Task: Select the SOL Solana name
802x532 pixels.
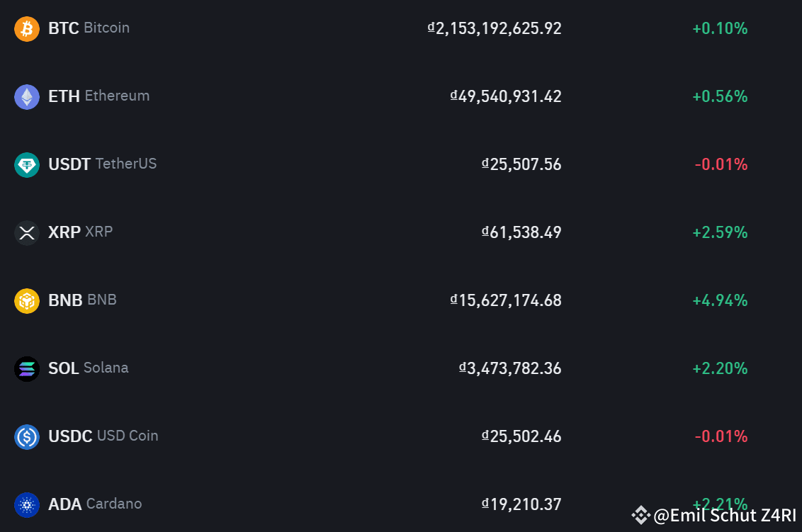Action: pos(88,368)
